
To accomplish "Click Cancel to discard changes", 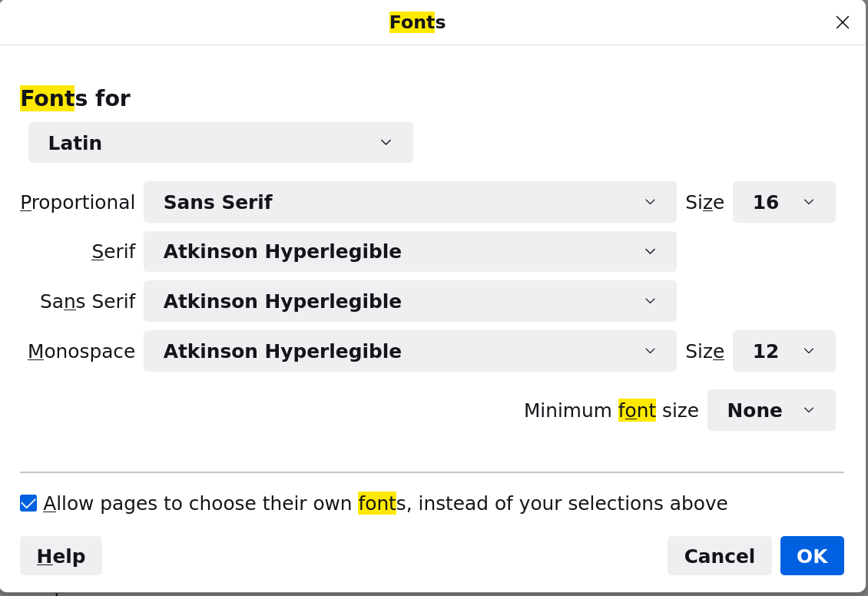I will pos(719,556).
